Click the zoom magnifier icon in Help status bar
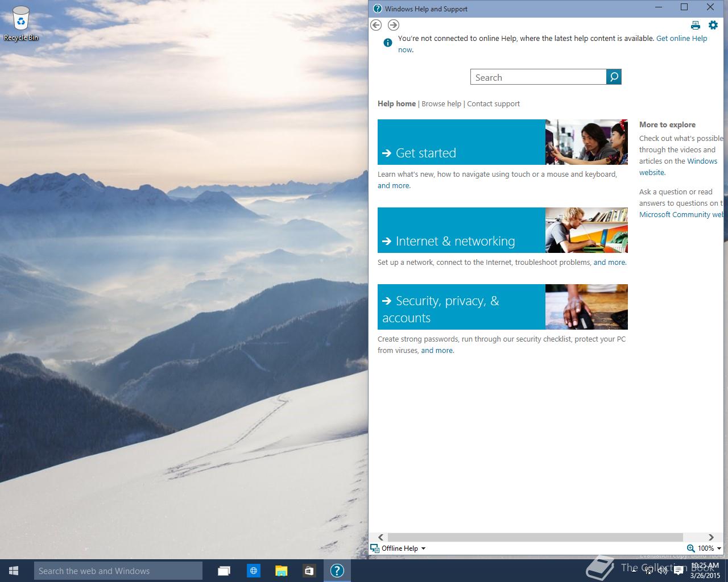 point(691,548)
